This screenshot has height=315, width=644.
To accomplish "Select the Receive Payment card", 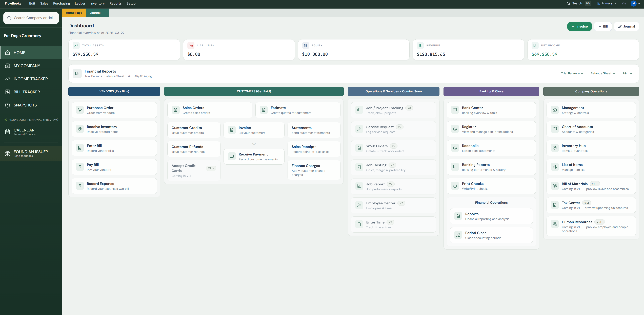I will tap(254, 157).
